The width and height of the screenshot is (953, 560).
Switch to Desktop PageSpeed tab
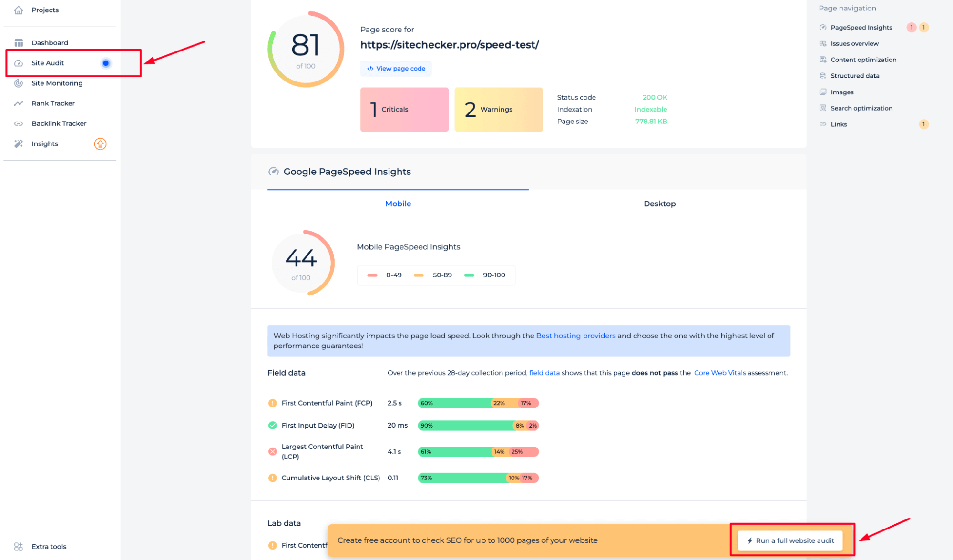(x=659, y=204)
